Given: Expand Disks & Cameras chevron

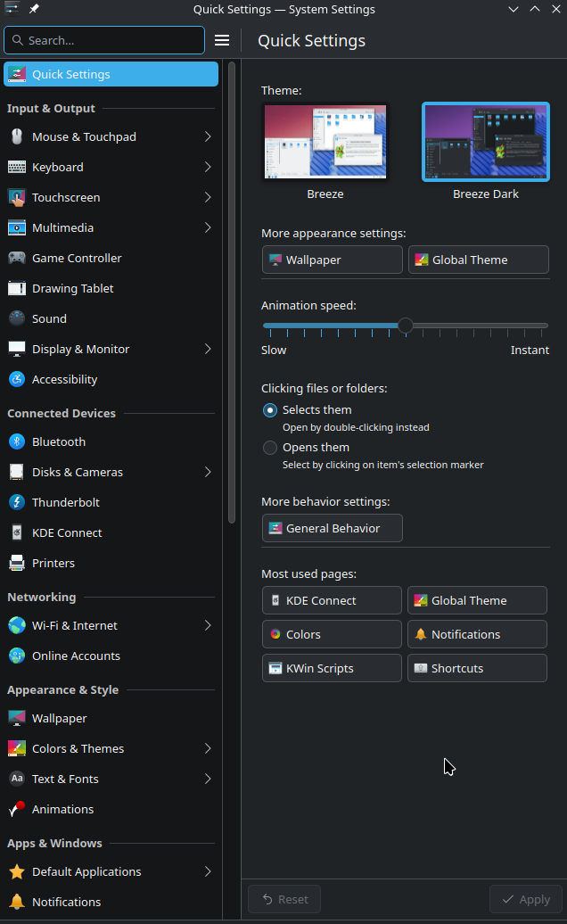Looking at the screenshot, I should tap(208, 472).
